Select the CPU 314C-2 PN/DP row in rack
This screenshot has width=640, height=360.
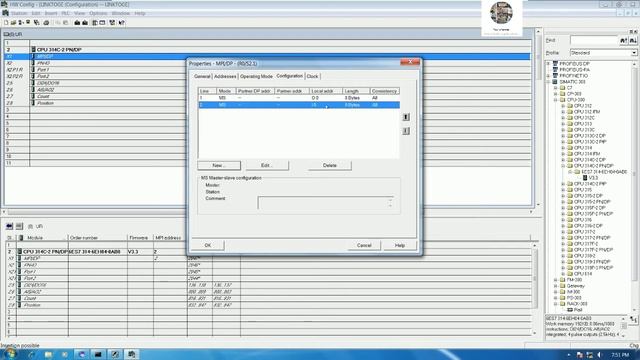[x=268, y=49]
